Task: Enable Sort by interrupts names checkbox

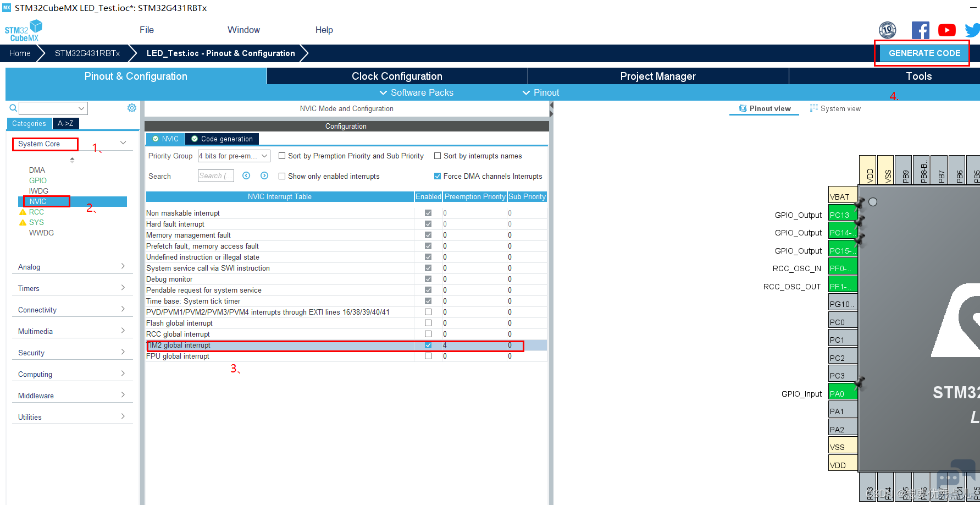Action: 438,156
